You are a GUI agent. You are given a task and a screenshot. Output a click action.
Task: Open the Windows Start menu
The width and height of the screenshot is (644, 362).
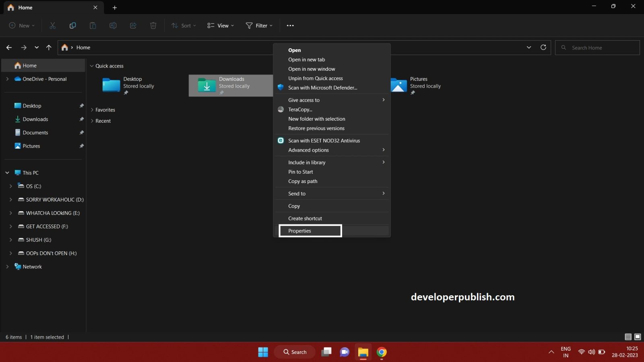click(263, 352)
